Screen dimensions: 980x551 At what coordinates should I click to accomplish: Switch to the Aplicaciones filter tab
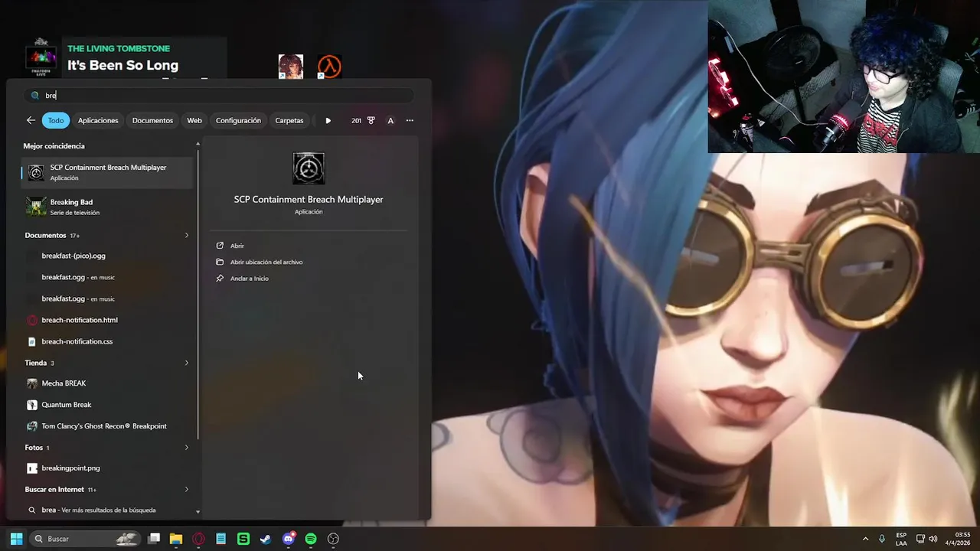98,120
